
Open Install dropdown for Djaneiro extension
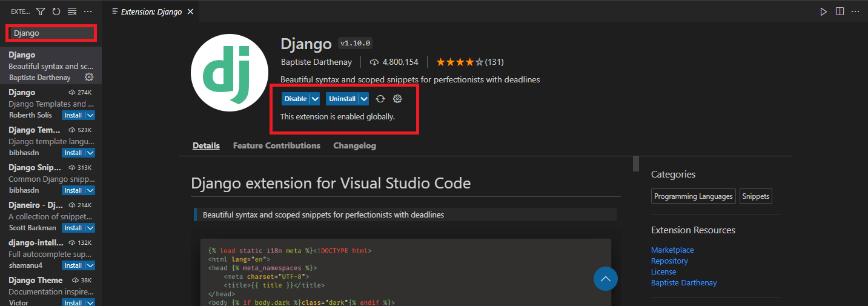point(90,228)
